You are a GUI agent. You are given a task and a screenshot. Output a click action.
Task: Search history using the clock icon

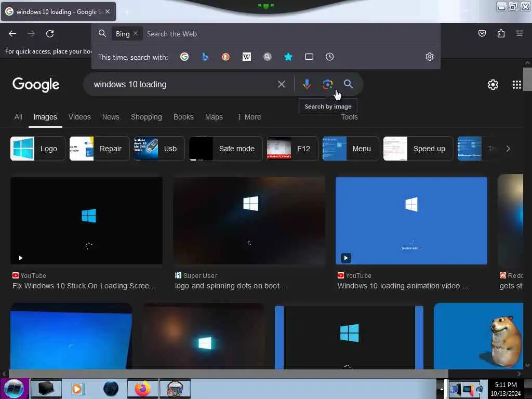click(x=329, y=57)
